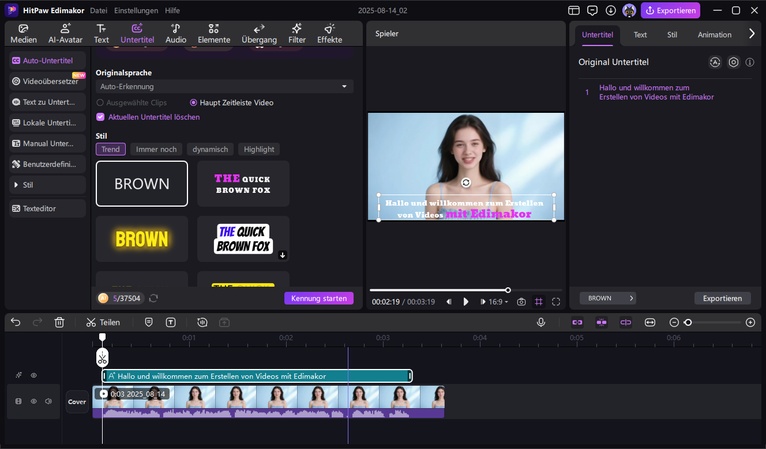Open the Hilfe menu
This screenshot has width=766, height=449.
click(x=172, y=10)
